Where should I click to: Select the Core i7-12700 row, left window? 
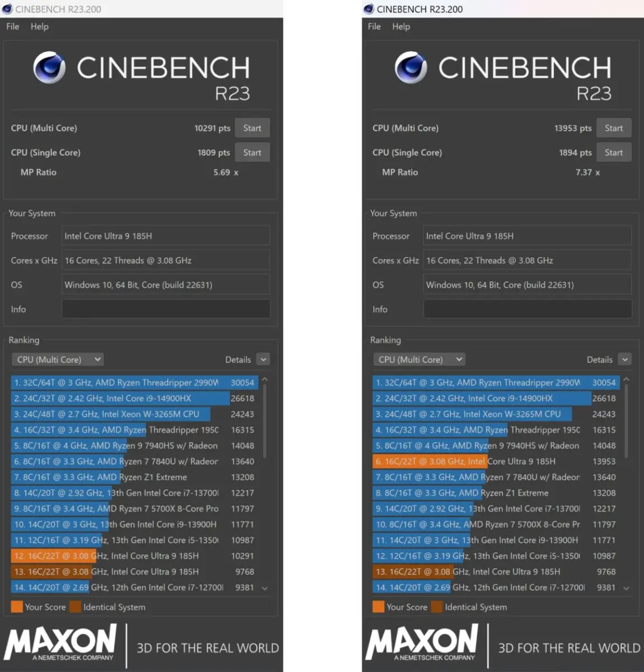coord(134,587)
